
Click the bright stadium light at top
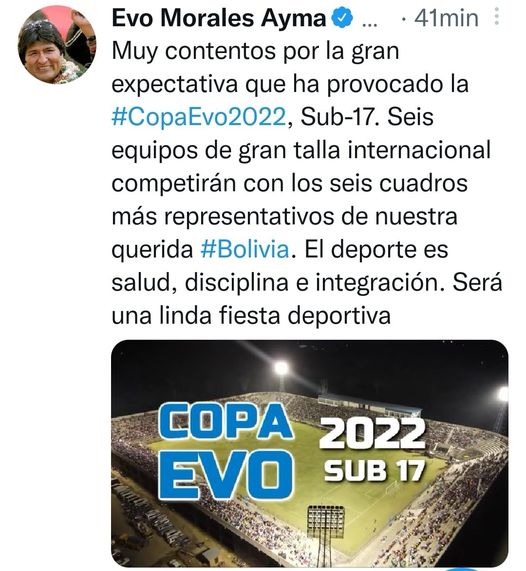(281, 369)
